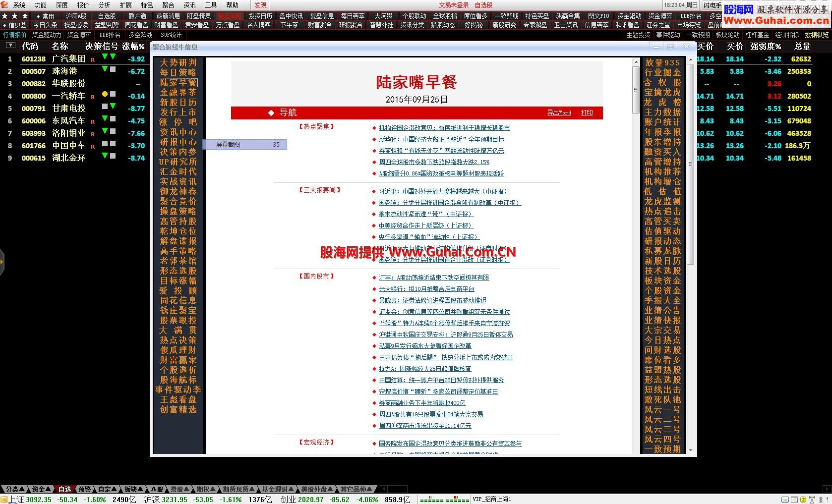Click the orange icon before 上证 in status bar
This screenshot has width=832, height=504.
pos(4,500)
